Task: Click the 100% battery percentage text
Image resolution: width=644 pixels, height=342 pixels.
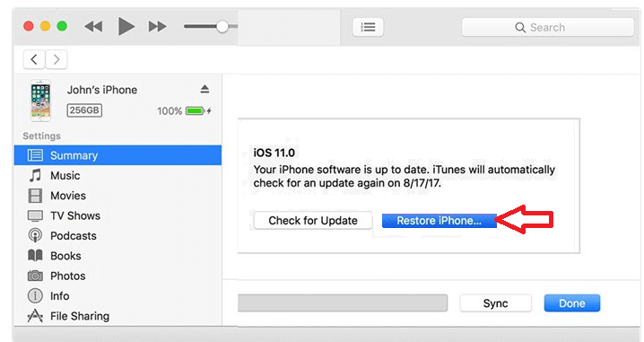Action: pyautogui.click(x=170, y=111)
